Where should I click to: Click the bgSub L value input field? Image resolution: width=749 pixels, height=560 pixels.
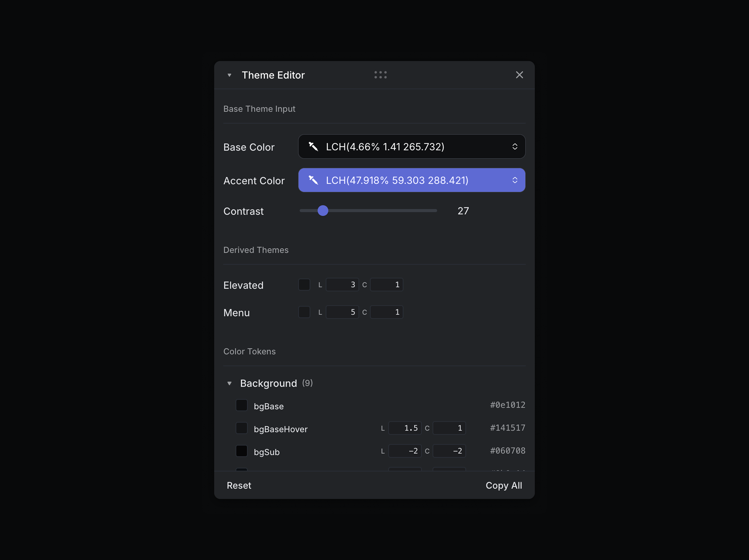(x=405, y=451)
